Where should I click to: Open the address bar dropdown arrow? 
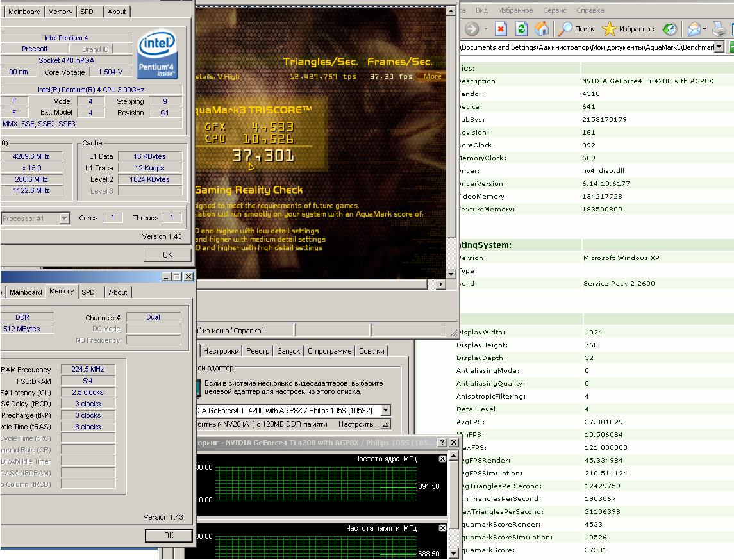[x=719, y=47]
